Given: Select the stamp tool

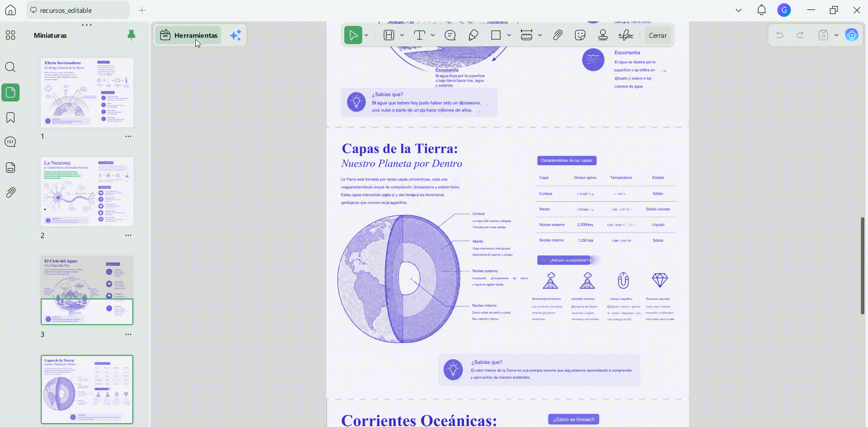Looking at the screenshot, I should point(603,35).
